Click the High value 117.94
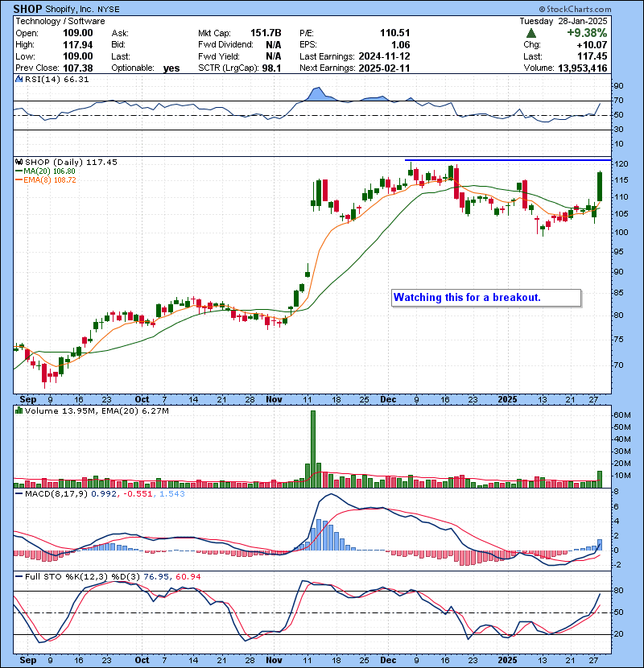 [x=78, y=45]
